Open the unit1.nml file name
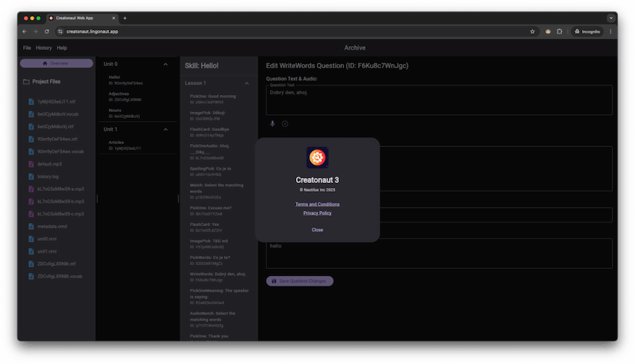 coord(47,251)
